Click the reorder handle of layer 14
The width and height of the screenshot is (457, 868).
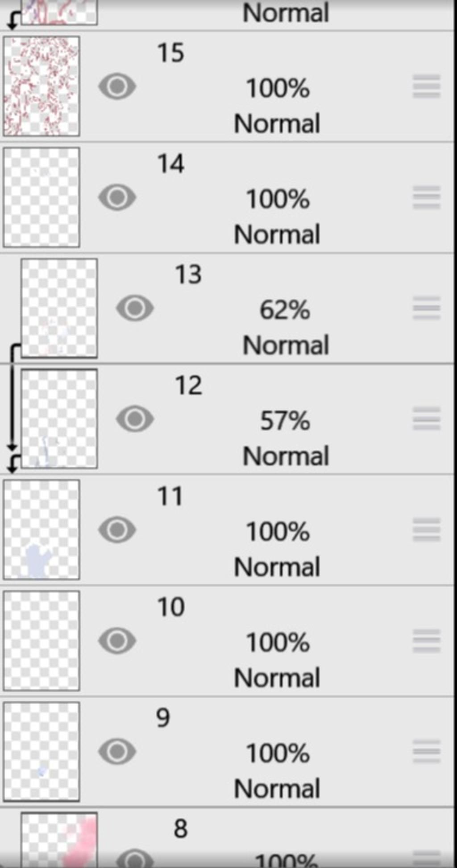(427, 197)
